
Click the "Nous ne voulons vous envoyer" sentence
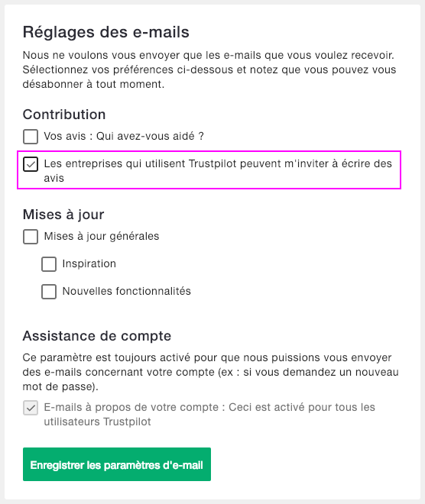pos(209,55)
